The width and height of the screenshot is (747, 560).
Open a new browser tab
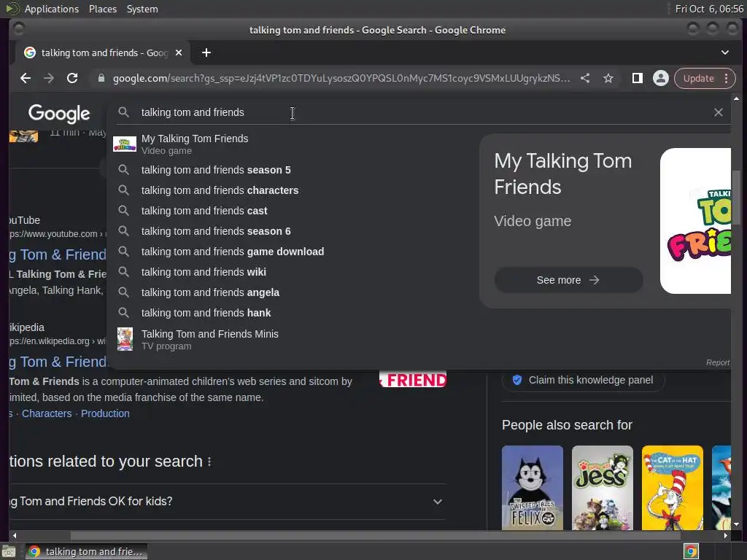(206, 52)
